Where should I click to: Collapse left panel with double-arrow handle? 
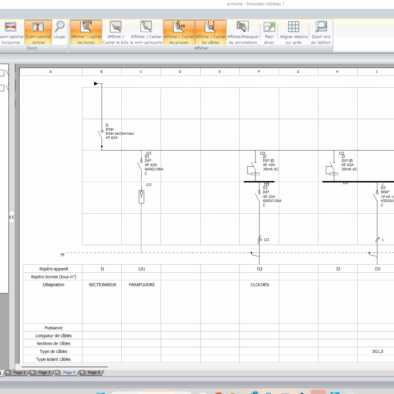click(11, 217)
